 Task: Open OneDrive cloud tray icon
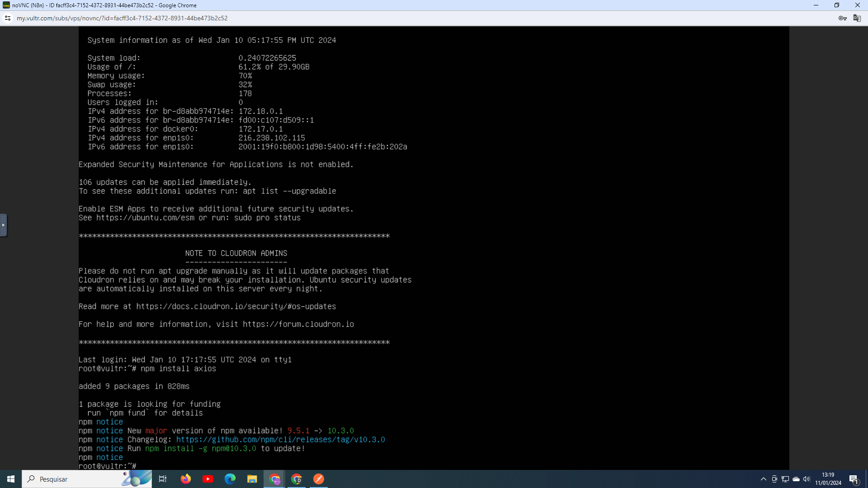click(796, 479)
